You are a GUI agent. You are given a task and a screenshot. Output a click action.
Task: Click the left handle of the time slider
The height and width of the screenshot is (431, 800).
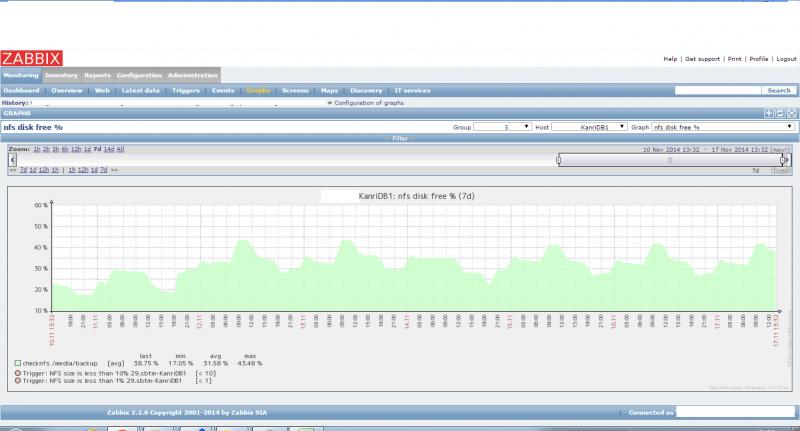click(x=558, y=159)
